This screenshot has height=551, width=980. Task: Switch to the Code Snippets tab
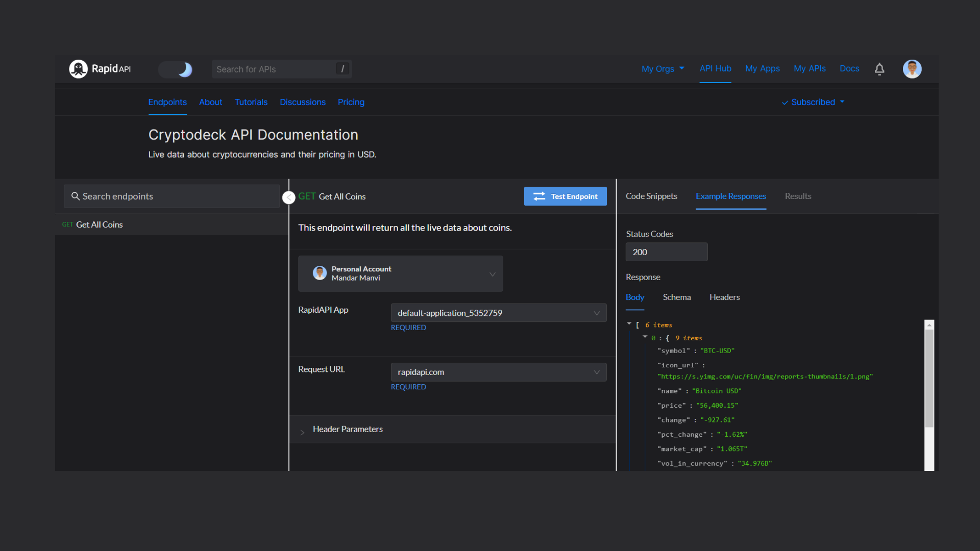click(651, 196)
